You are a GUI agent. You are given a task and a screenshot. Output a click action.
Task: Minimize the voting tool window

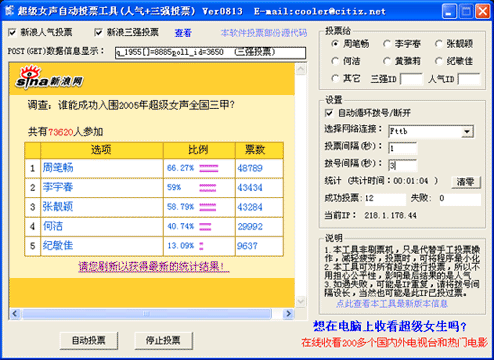click(x=449, y=11)
